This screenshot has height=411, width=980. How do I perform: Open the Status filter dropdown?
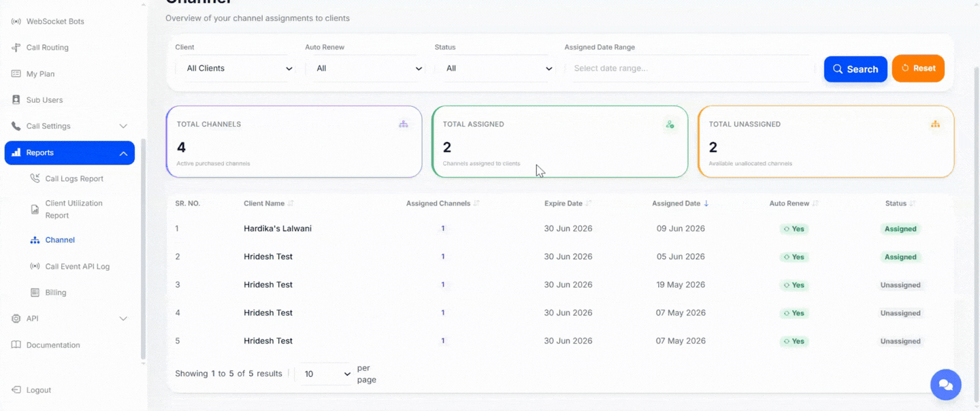click(495, 69)
